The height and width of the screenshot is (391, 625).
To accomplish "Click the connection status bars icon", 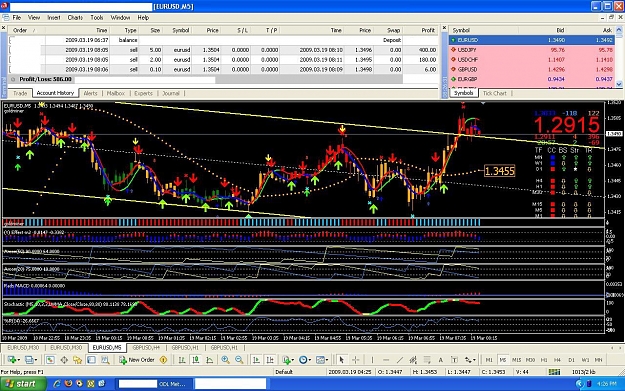I will point(554,372).
